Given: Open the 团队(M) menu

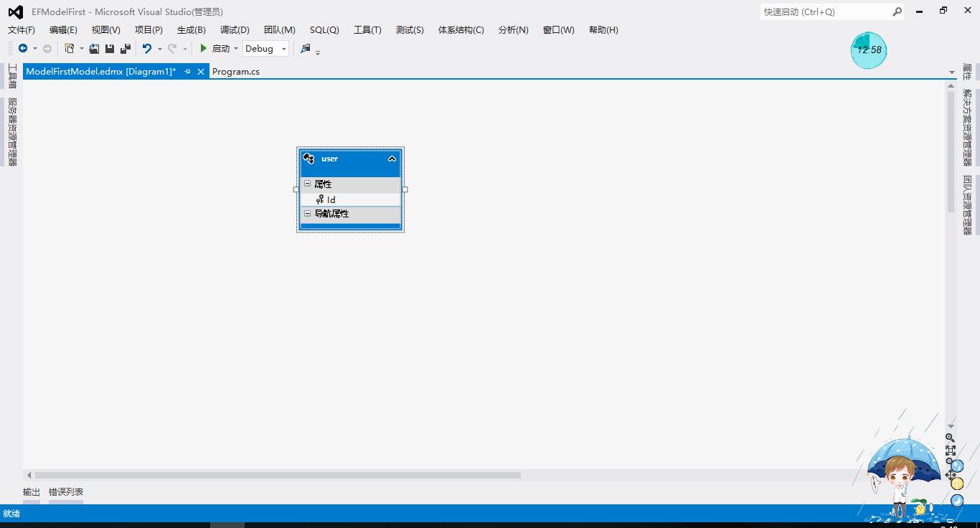Looking at the screenshot, I should pyautogui.click(x=280, y=29).
